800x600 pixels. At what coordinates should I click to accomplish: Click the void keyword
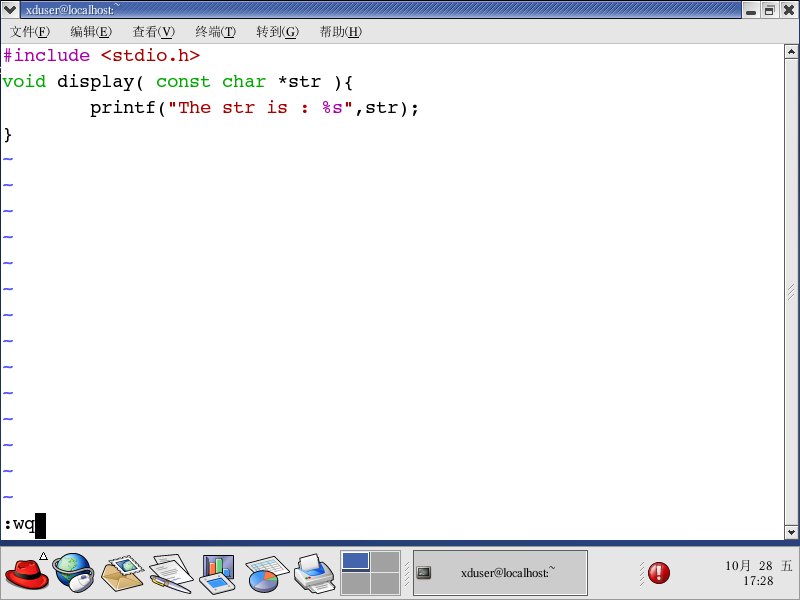click(24, 82)
